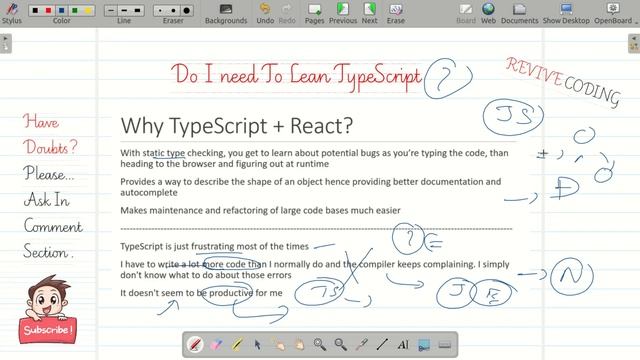The width and height of the screenshot is (640, 360).
Task: Switch to Board mode
Action: [466, 13]
